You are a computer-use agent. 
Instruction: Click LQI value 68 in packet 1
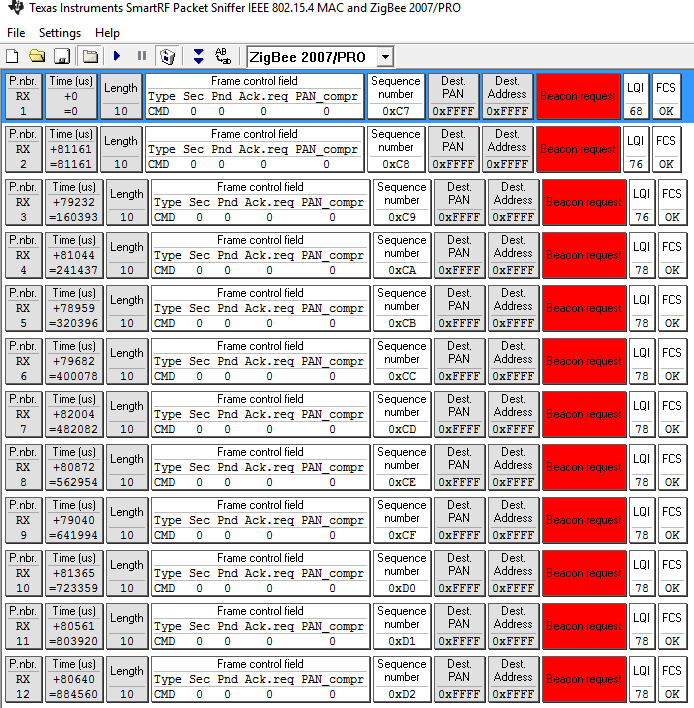pyautogui.click(x=636, y=111)
